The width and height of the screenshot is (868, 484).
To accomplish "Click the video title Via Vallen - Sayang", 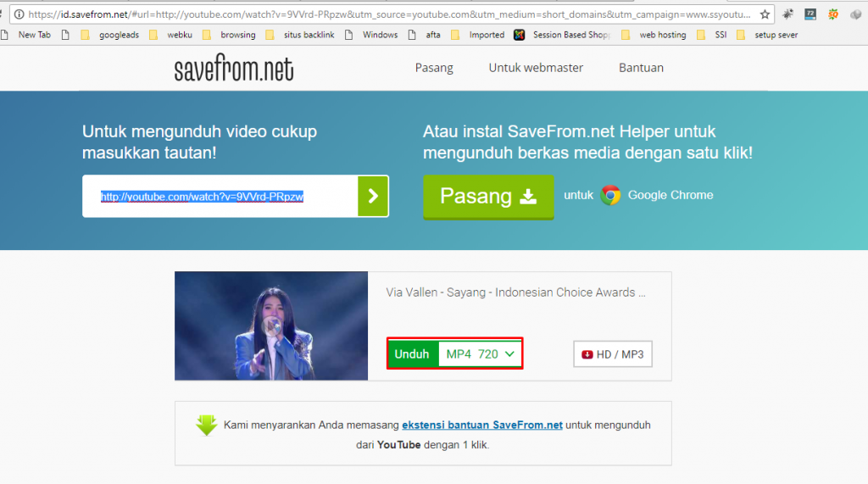I will 515,292.
